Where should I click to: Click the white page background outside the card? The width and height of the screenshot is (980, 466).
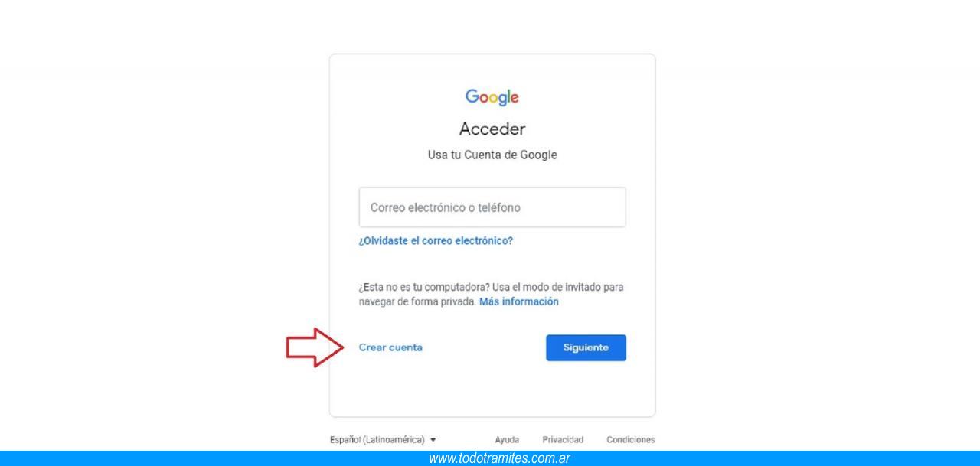pos(804,230)
